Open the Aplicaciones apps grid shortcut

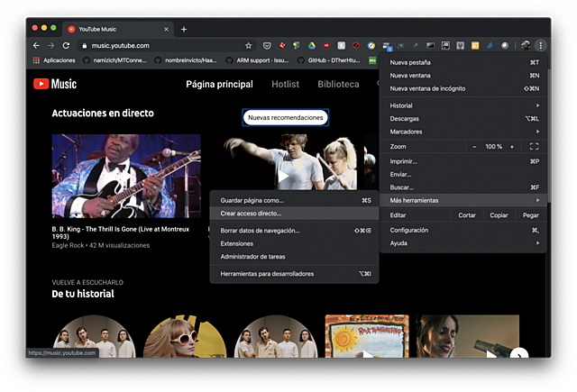[x=54, y=60]
